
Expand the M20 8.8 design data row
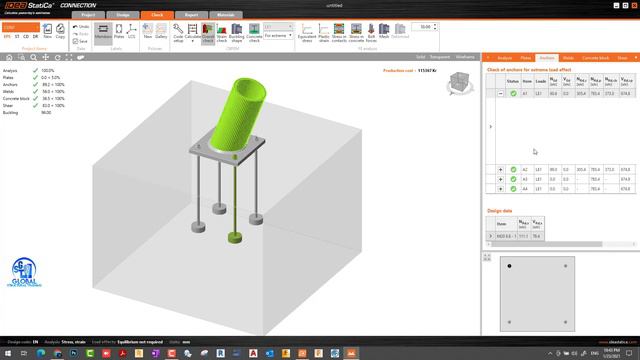(491, 236)
